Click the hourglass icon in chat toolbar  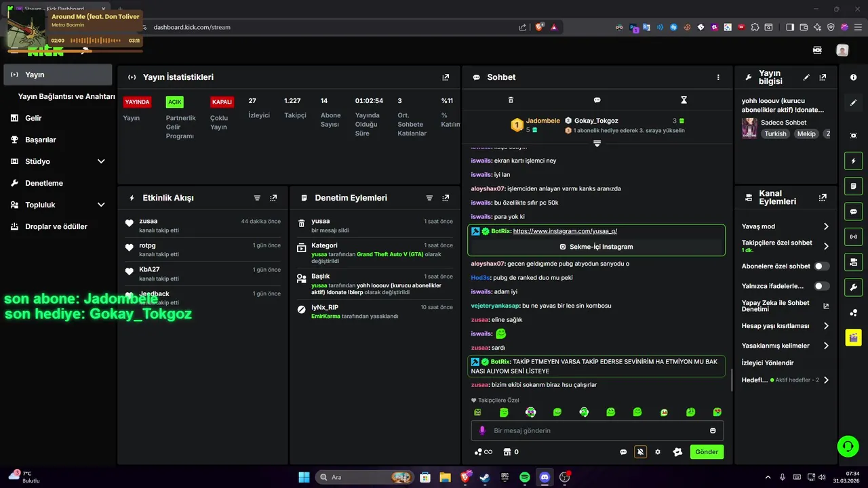(x=684, y=100)
